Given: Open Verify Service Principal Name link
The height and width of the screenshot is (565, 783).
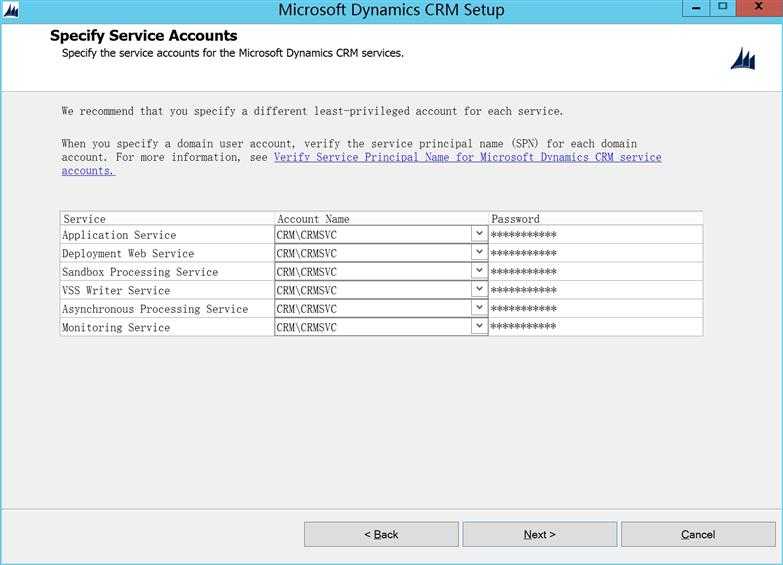Looking at the screenshot, I should click(x=467, y=157).
